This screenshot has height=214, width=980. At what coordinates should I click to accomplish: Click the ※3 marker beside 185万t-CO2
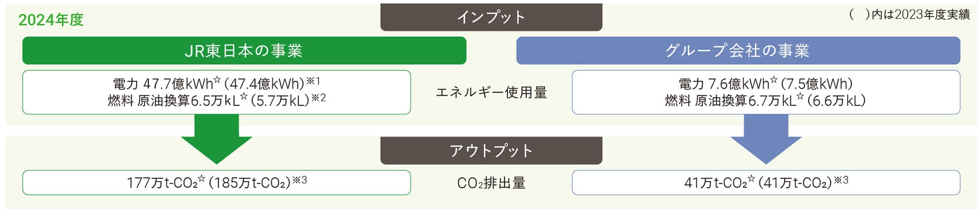pos(300,180)
